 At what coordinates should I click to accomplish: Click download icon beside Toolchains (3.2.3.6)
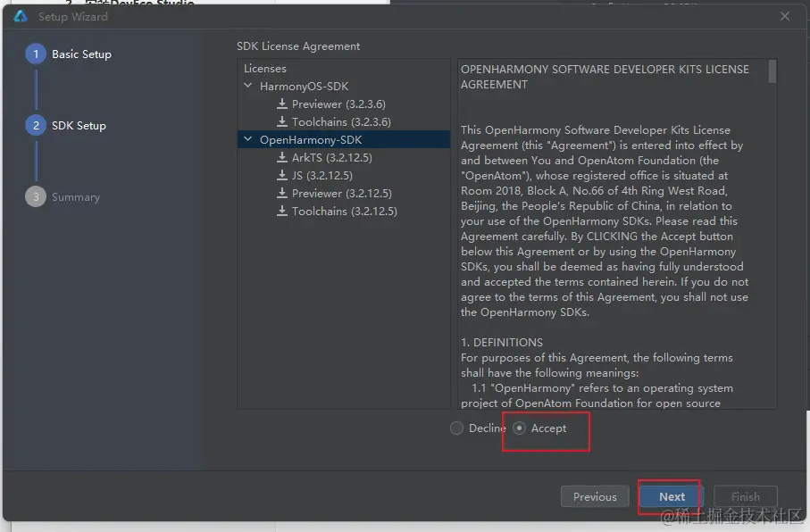pos(281,122)
